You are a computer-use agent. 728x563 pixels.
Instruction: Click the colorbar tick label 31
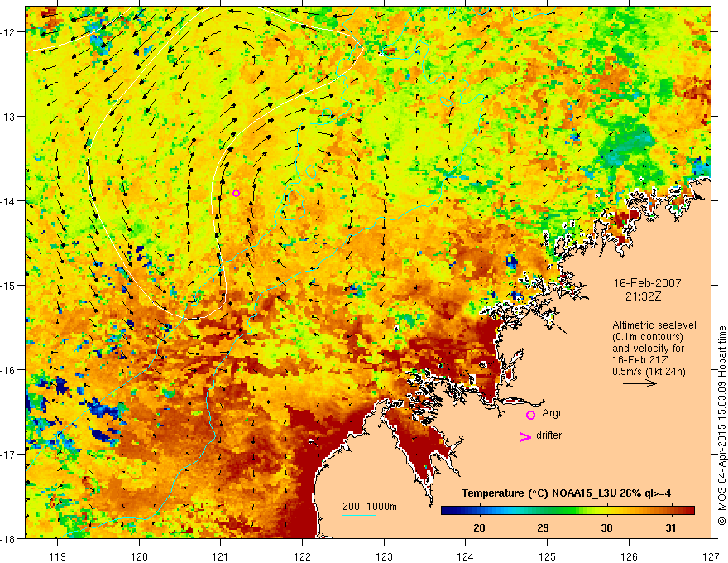(670, 527)
